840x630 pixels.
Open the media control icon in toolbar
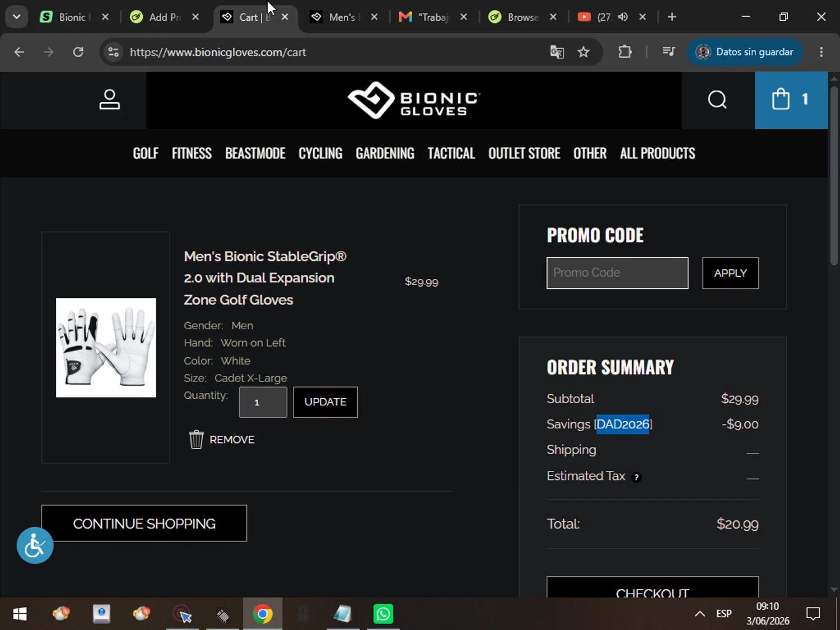[x=669, y=52]
